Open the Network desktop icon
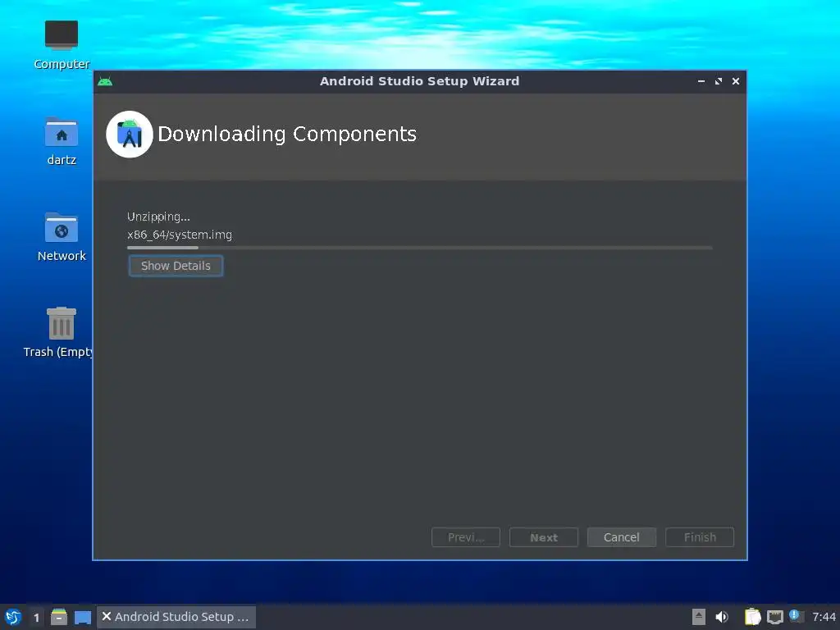 click(x=62, y=237)
